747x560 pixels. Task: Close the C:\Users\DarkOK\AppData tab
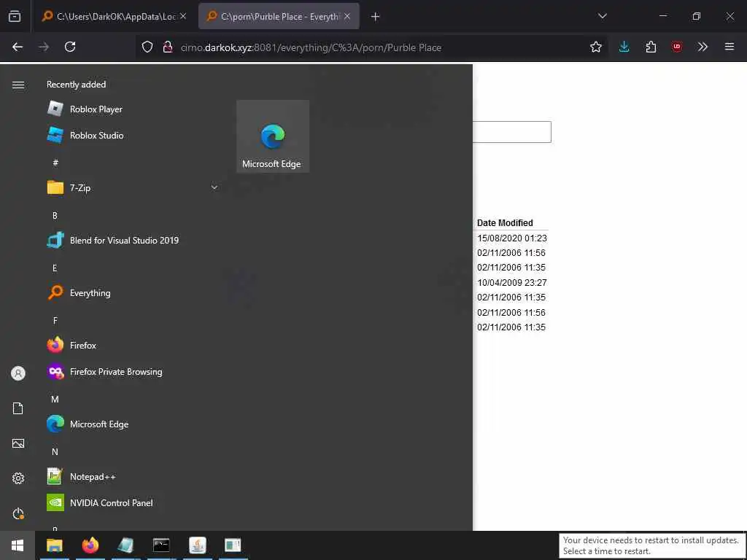tap(183, 16)
